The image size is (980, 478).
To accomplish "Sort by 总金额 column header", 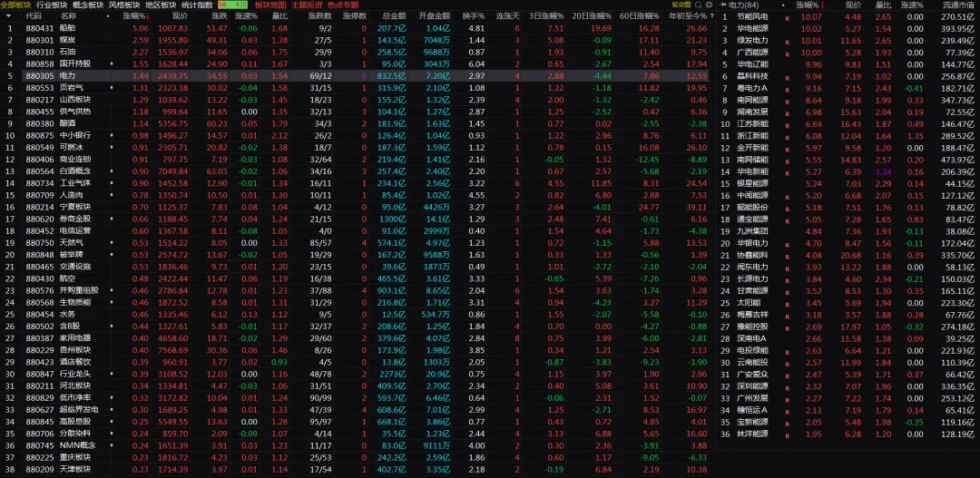I will point(395,15).
